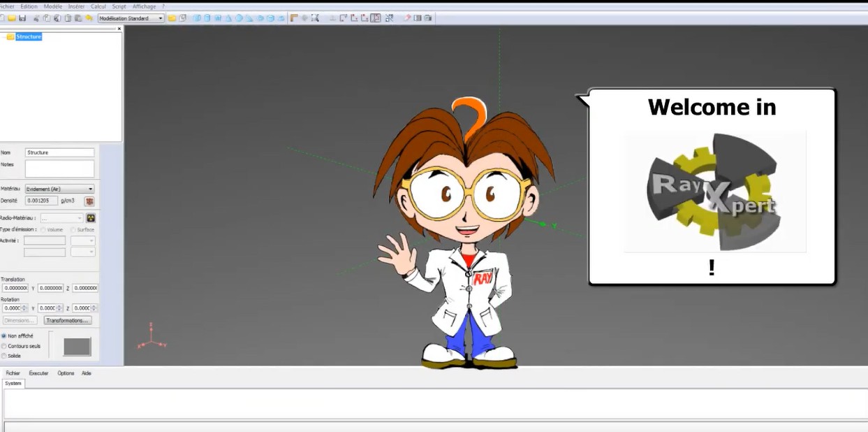868x432 pixels.
Task: Open material library icon next to density
Action: (89, 201)
